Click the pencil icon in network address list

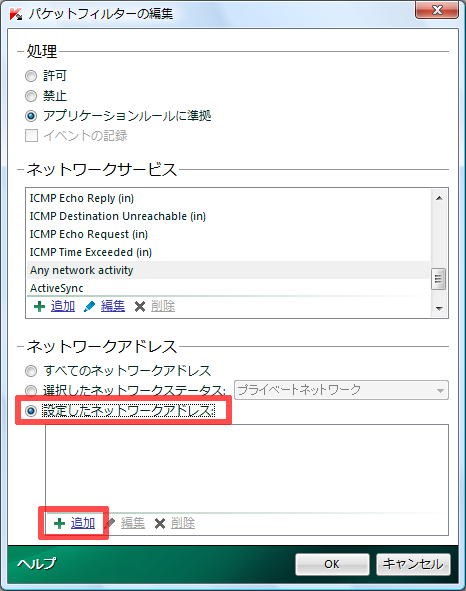click(110, 523)
